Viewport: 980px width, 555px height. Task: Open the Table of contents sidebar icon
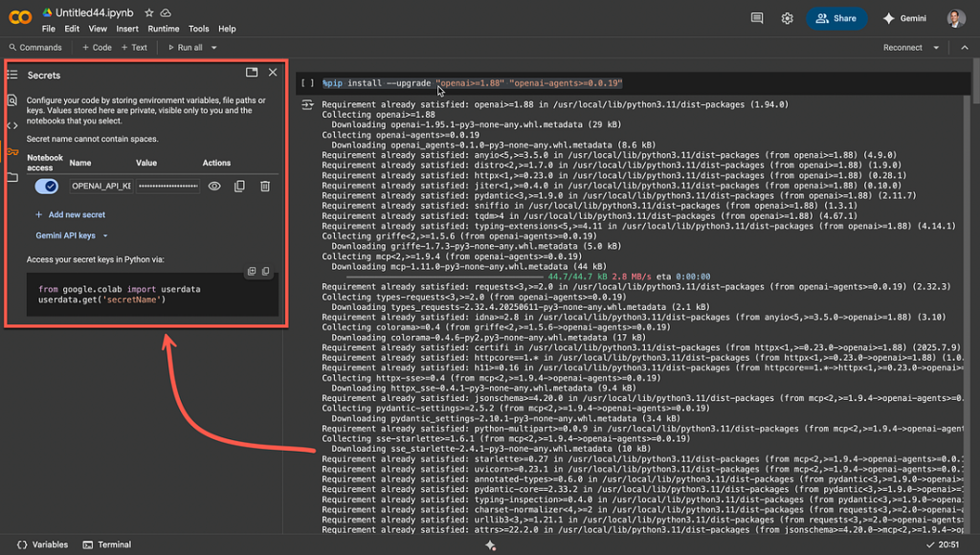click(11, 74)
